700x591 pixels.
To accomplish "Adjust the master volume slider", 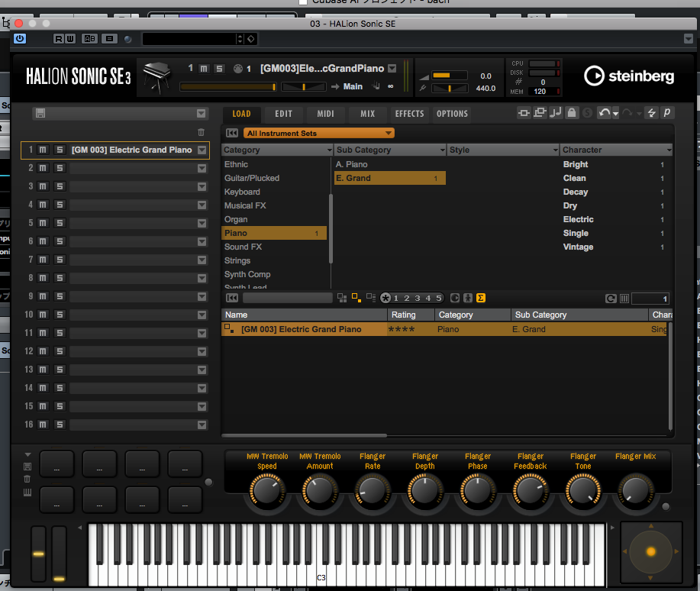I will [x=450, y=76].
